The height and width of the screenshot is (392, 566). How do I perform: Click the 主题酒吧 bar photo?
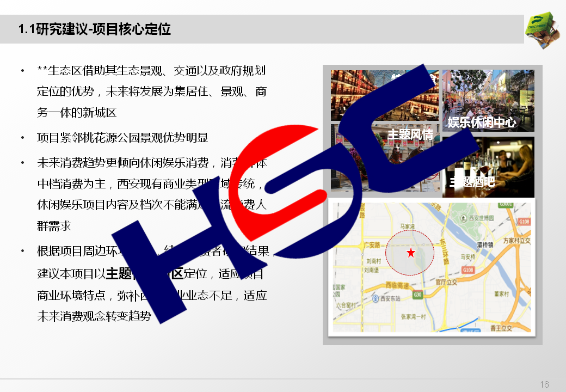coord(488,167)
